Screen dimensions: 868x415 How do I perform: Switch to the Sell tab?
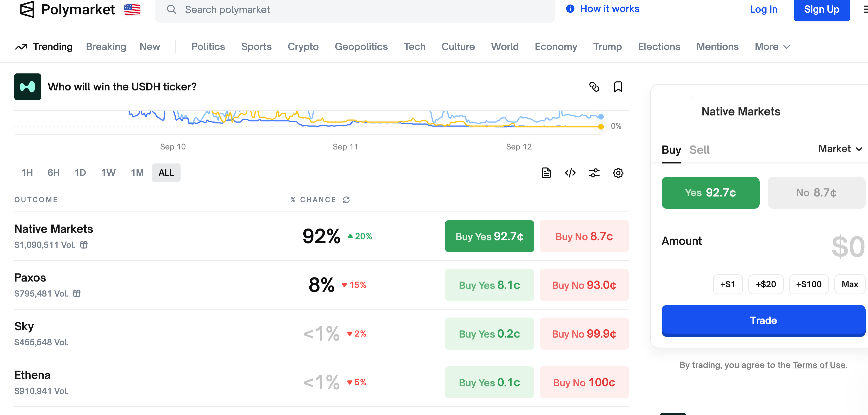pyautogui.click(x=699, y=150)
